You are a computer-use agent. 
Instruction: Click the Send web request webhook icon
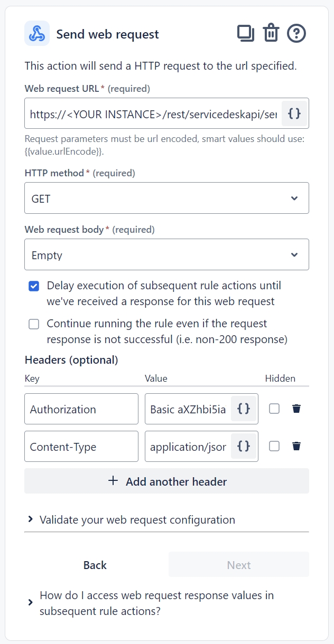pyautogui.click(x=36, y=33)
